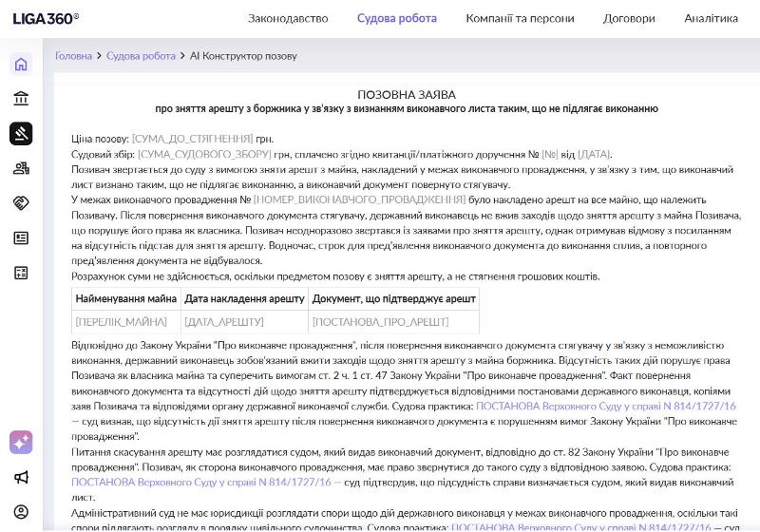Open first ПОСТАНОВА Верховного Суду link
This screenshot has width=760, height=532.
[605, 406]
